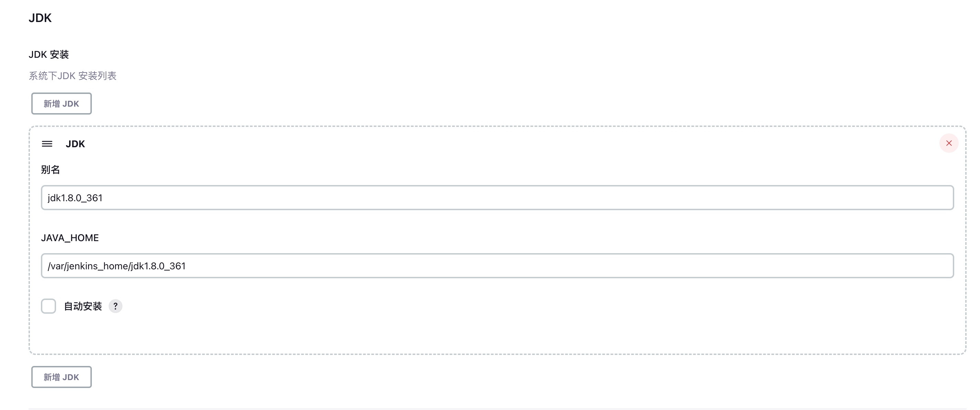Delete the JDK entry with red X
The image size is (980, 410).
[x=949, y=143]
